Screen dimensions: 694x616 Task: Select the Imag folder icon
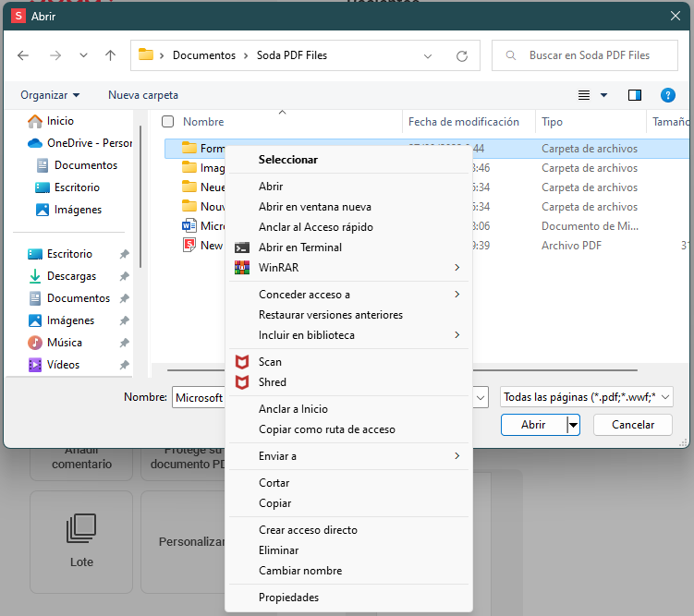click(x=189, y=167)
